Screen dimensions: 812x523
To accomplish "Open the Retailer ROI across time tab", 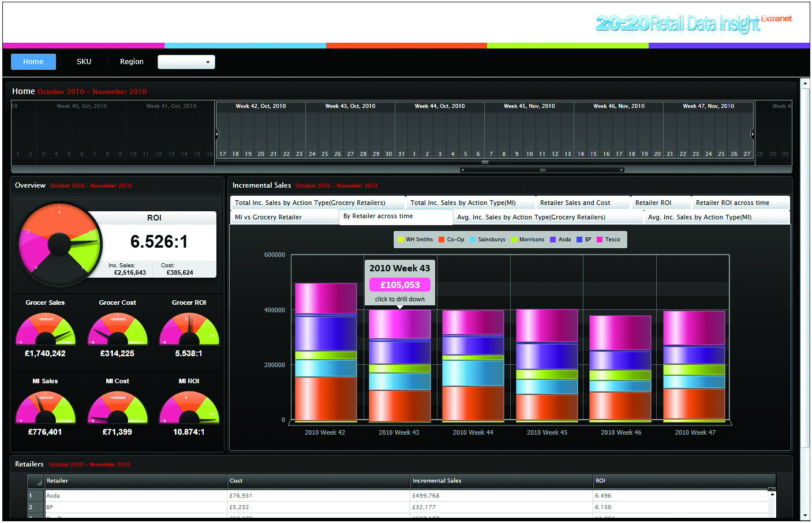I will 740,203.
